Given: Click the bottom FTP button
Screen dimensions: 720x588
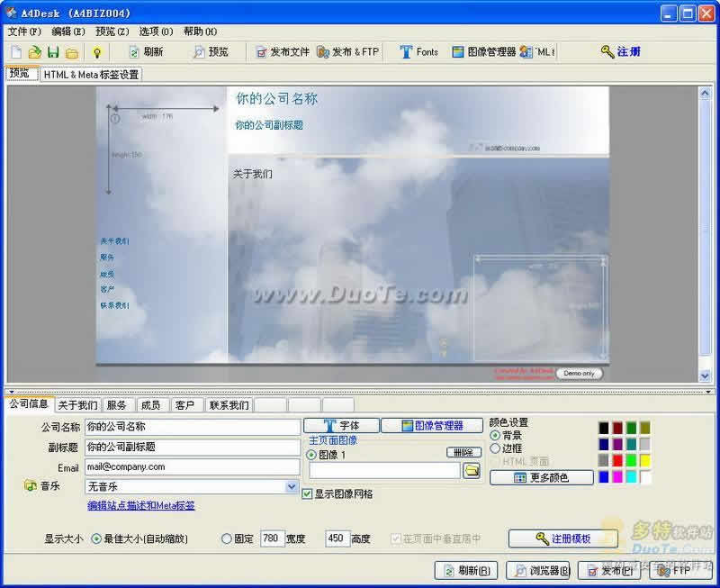Looking at the screenshot, I should (680, 571).
